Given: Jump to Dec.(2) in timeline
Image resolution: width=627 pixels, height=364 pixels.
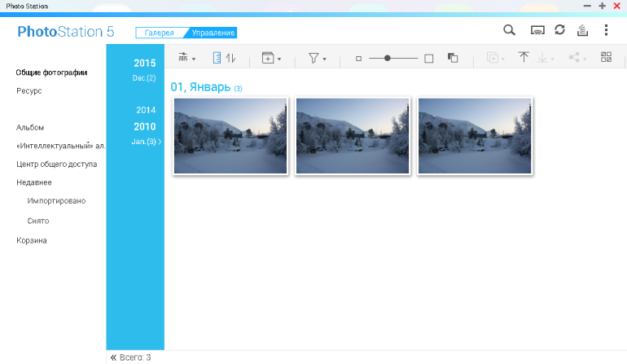Looking at the screenshot, I should pyautogui.click(x=144, y=78).
